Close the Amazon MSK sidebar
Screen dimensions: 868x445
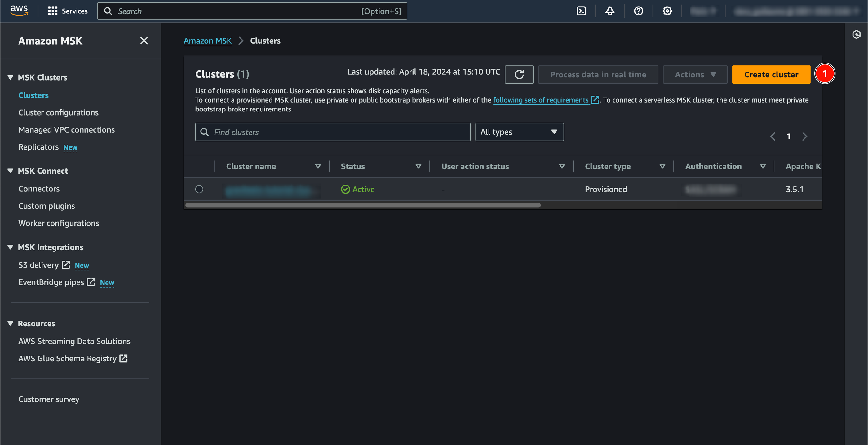[144, 41]
